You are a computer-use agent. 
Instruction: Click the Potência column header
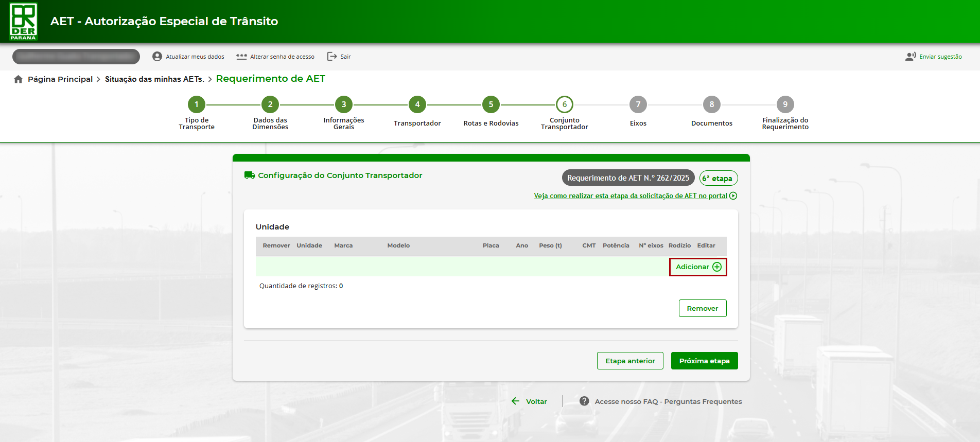(x=616, y=246)
